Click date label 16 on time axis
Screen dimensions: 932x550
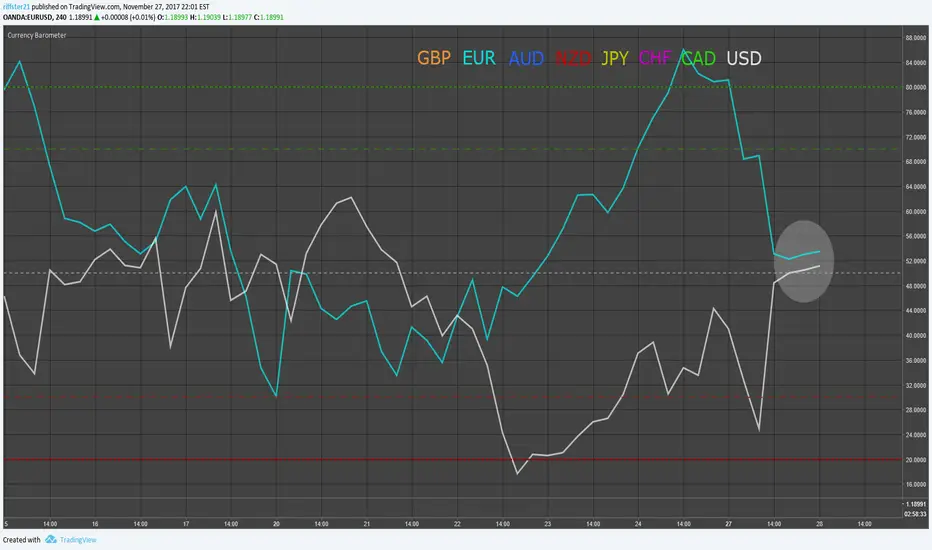(95, 524)
